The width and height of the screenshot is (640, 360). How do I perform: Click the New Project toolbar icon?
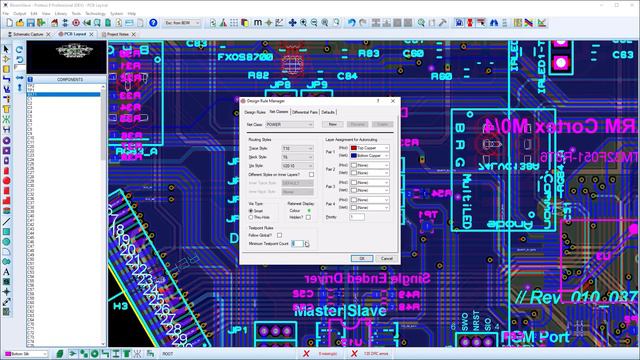point(9,23)
